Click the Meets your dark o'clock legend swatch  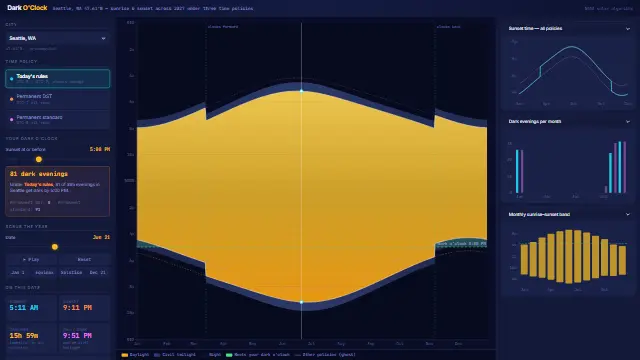[x=229, y=355]
